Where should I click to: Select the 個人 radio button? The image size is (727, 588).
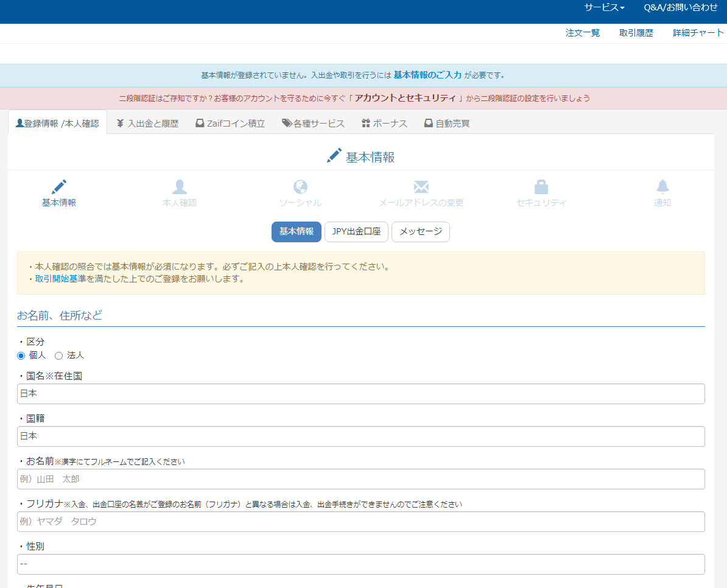21,355
